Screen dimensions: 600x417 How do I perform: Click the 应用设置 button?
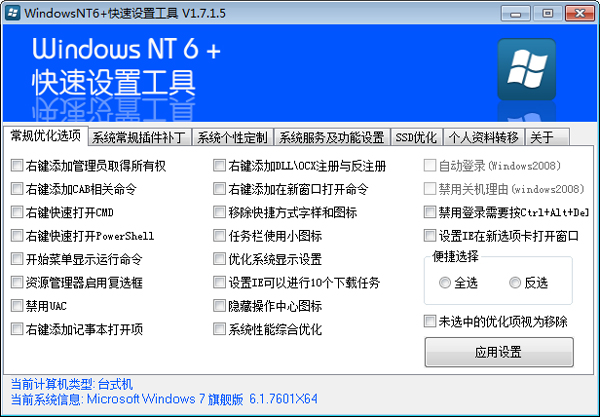coord(499,352)
